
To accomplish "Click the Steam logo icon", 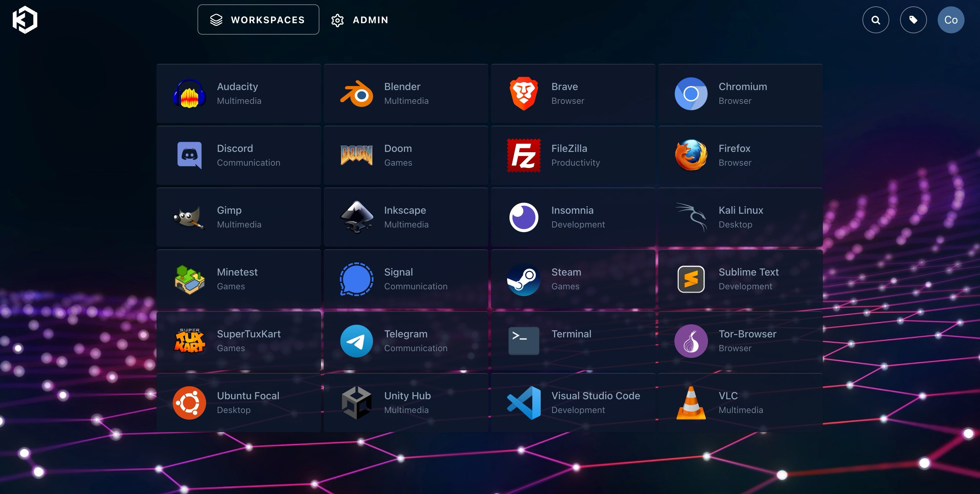I will tap(524, 279).
